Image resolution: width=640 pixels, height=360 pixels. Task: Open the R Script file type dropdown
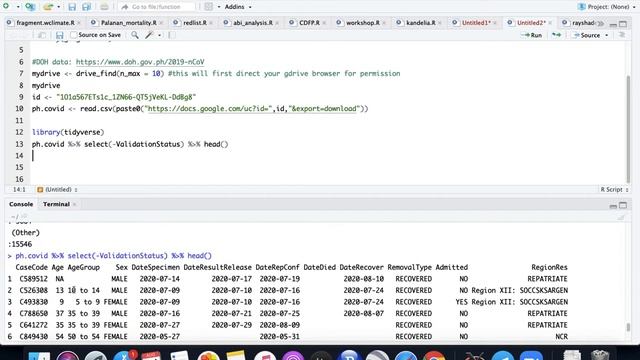(614, 189)
